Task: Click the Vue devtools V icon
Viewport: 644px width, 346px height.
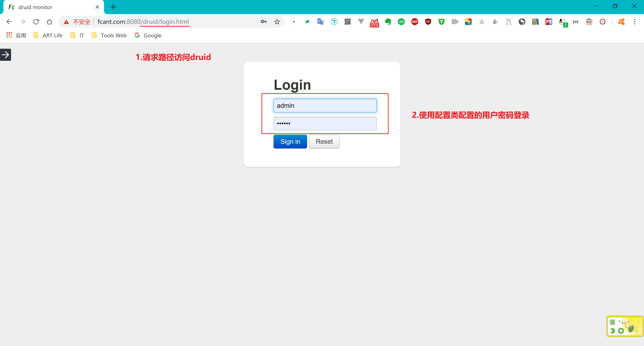Action: coord(361,22)
